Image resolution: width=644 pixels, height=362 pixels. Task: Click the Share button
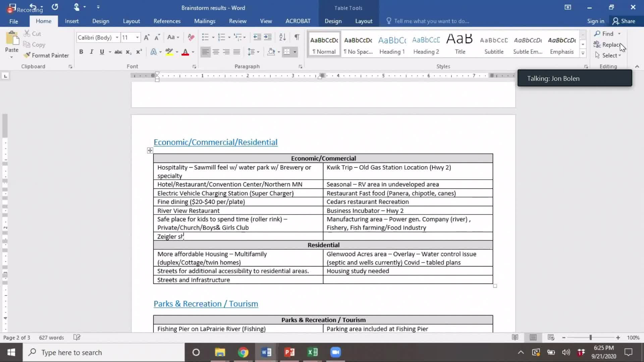tap(624, 21)
